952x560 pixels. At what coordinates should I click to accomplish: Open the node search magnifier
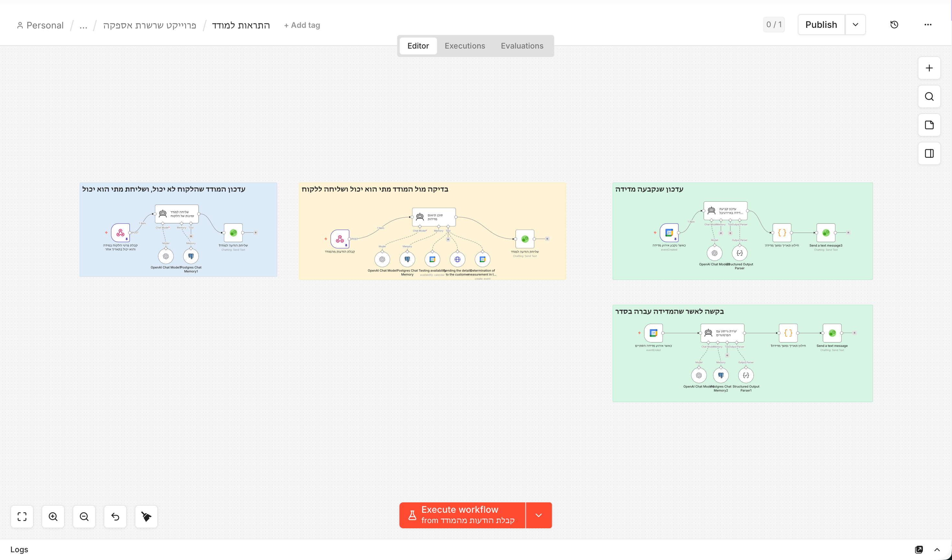coord(929,97)
